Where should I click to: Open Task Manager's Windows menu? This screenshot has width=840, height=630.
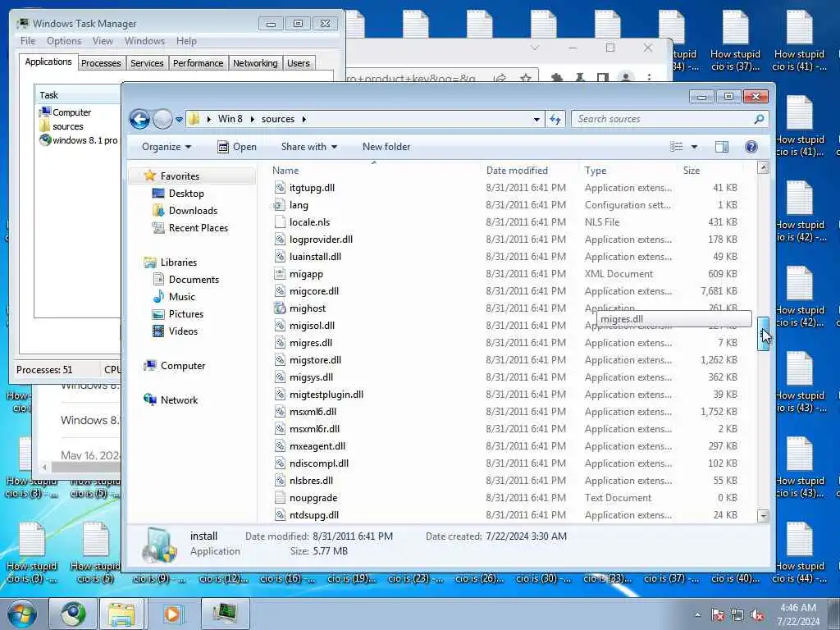[144, 41]
